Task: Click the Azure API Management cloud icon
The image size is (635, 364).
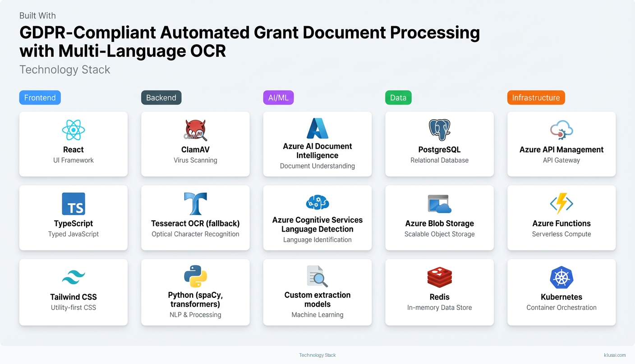Action: [561, 130]
